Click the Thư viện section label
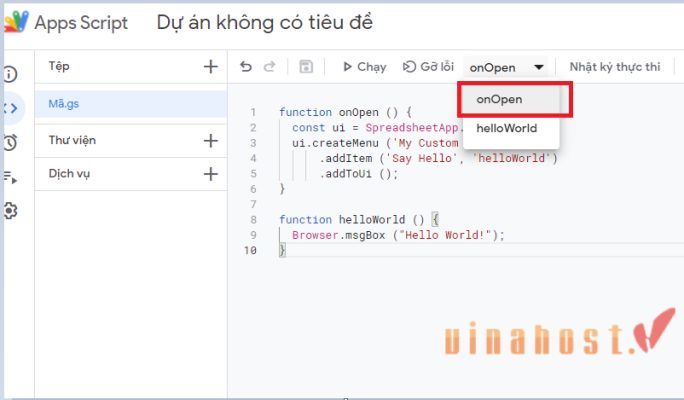Viewport: 684px width, 400px height. click(x=72, y=140)
